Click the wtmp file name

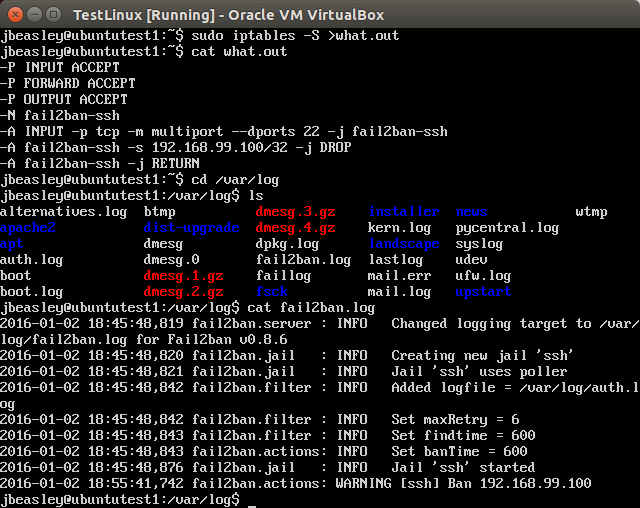(592, 211)
